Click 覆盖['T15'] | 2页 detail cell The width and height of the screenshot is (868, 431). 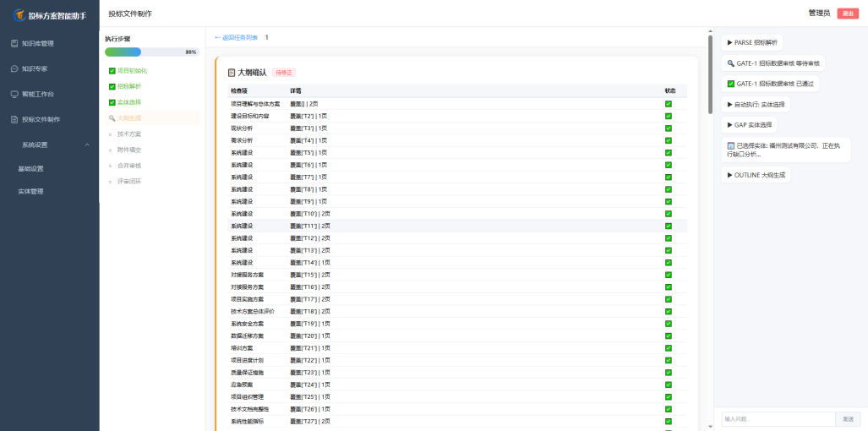(x=310, y=275)
